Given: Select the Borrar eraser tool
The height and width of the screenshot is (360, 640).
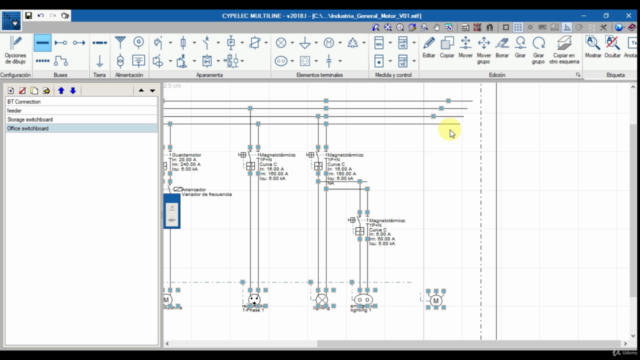Looking at the screenshot, I should tap(502, 47).
